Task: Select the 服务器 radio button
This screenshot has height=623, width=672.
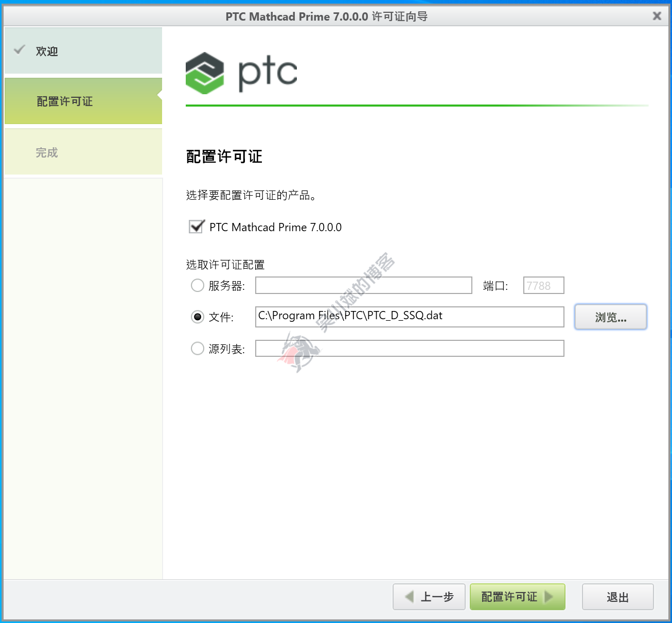Action: point(198,285)
